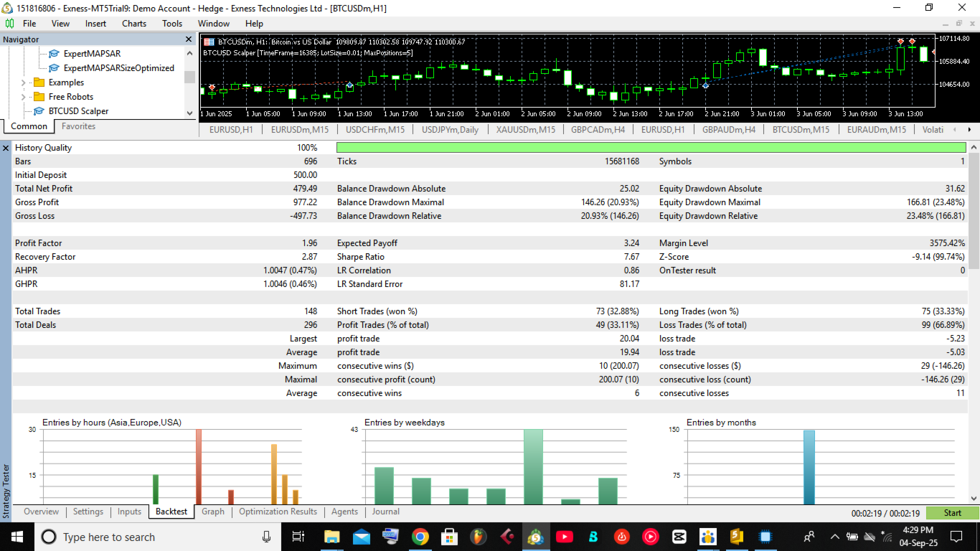Open the Charts menu

click(x=134, y=24)
